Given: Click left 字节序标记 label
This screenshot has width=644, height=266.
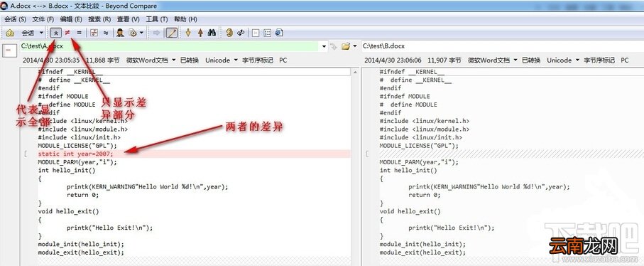Looking at the screenshot, I should coord(258,60).
